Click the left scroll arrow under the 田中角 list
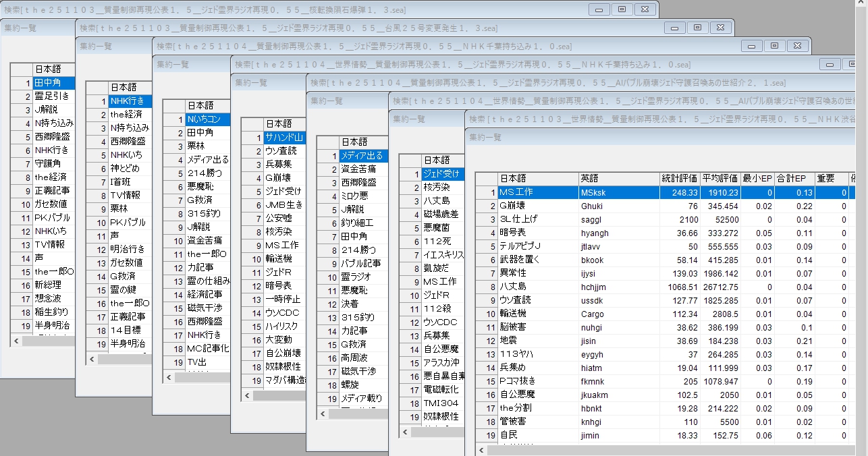This screenshot has height=456, width=868. 17,341
